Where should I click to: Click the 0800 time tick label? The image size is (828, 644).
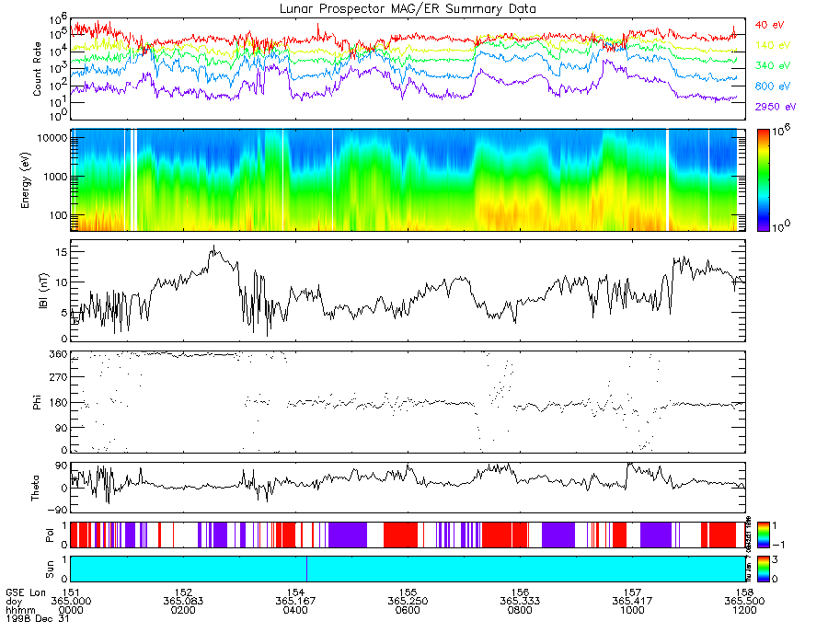(x=520, y=610)
